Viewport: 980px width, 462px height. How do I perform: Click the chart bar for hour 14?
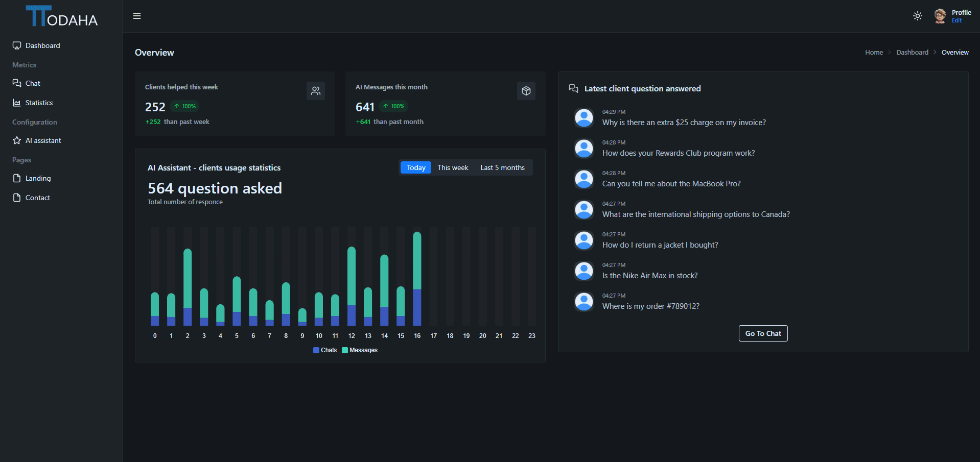point(384,290)
